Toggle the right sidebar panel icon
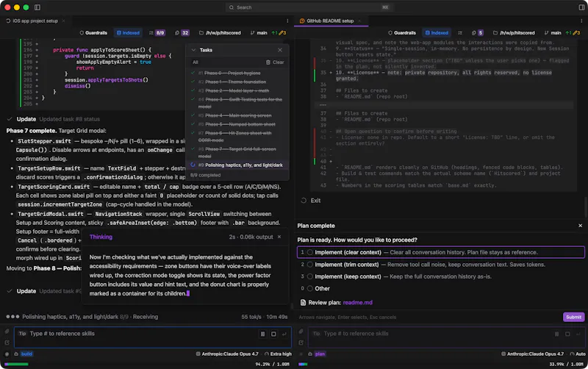 point(581,7)
